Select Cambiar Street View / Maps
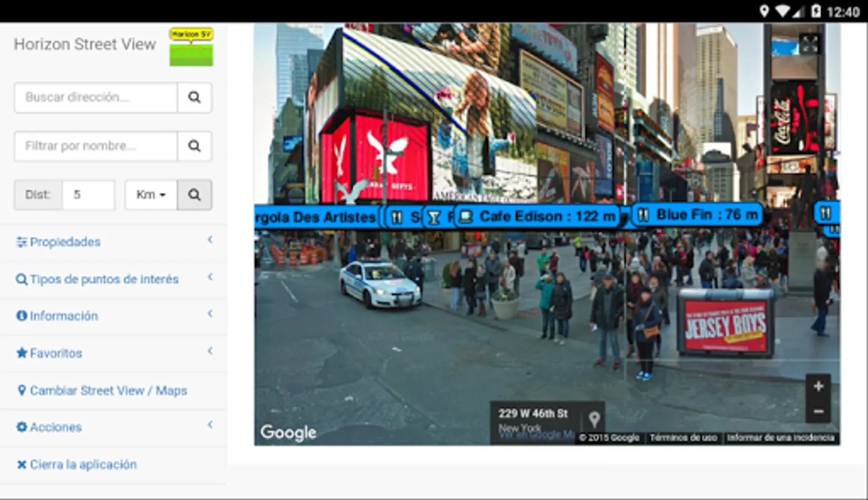The image size is (868, 500). (113, 390)
